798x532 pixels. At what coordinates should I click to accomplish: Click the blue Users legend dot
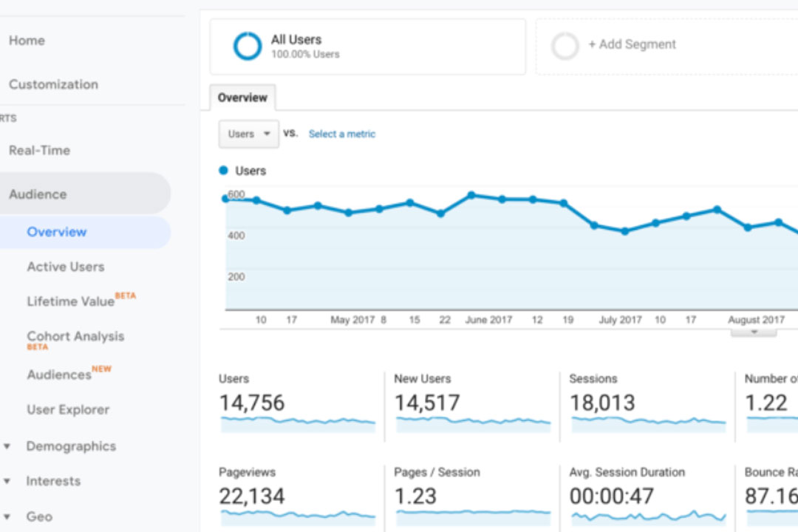point(224,171)
